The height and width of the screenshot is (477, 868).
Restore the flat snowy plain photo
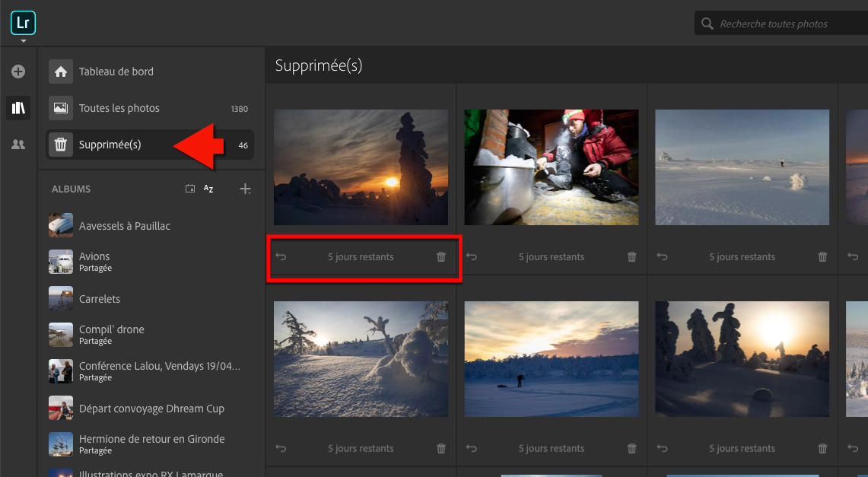click(662, 257)
